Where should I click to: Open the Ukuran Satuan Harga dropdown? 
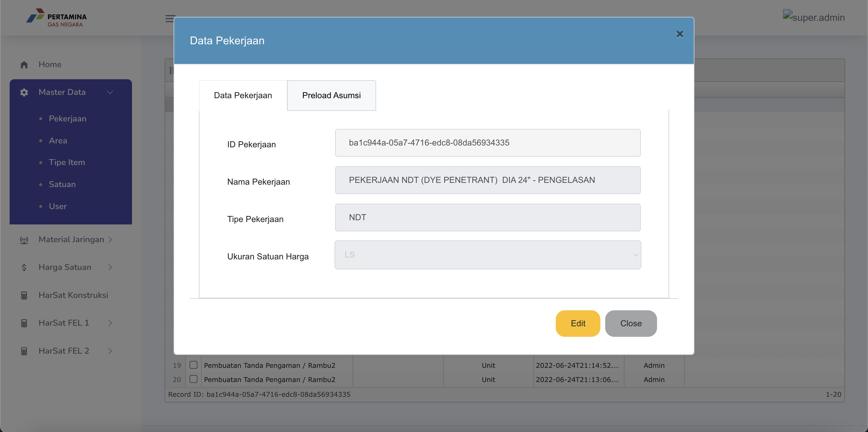(x=488, y=255)
